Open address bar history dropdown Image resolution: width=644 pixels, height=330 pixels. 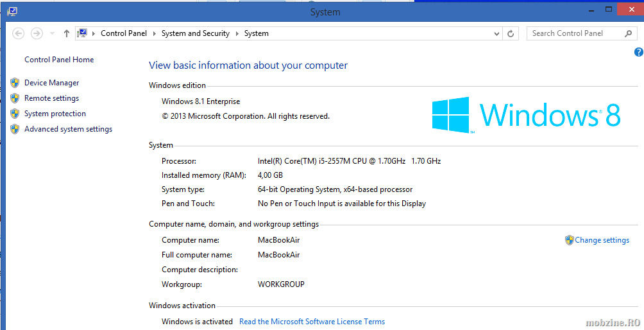pyautogui.click(x=497, y=33)
